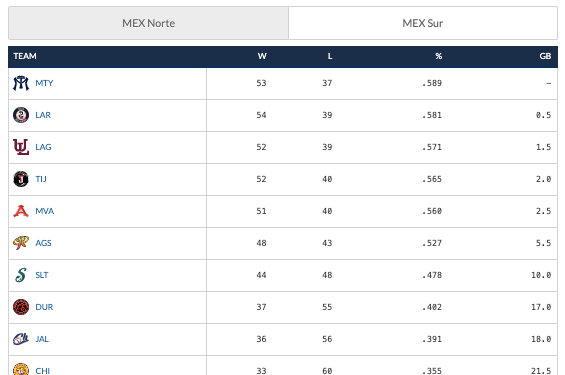This screenshot has width=565, height=375.
Task: Click the SLT green S logo
Action: (21, 275)
